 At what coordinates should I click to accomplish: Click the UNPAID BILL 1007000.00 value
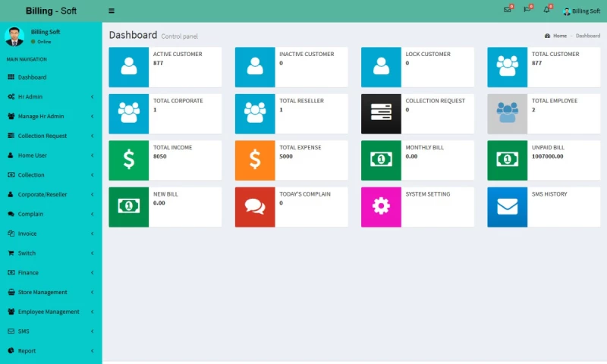coord(547,156)
